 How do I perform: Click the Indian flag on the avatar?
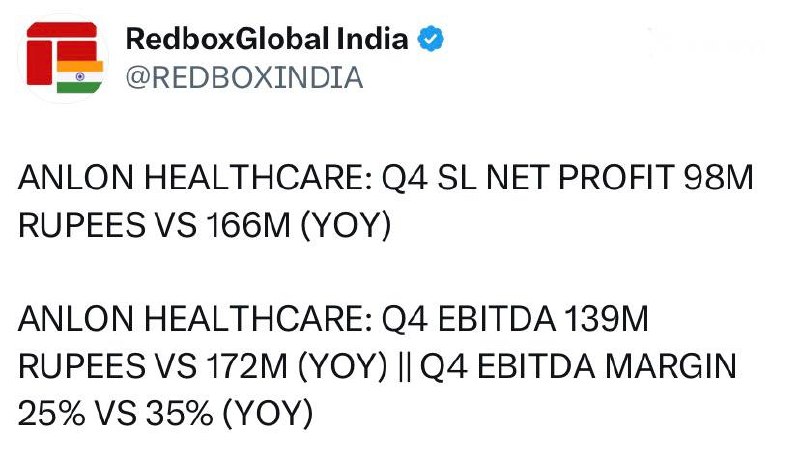coord(80,76)
